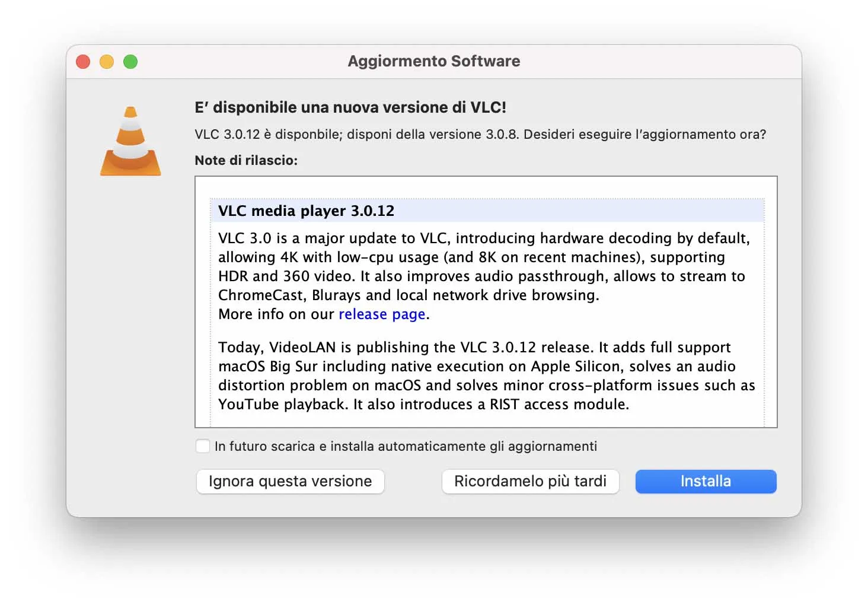Select the 'E' disponibile una nuova versione' headline
This screenshot has height=605, width=868.
click(x=350, y=107)
